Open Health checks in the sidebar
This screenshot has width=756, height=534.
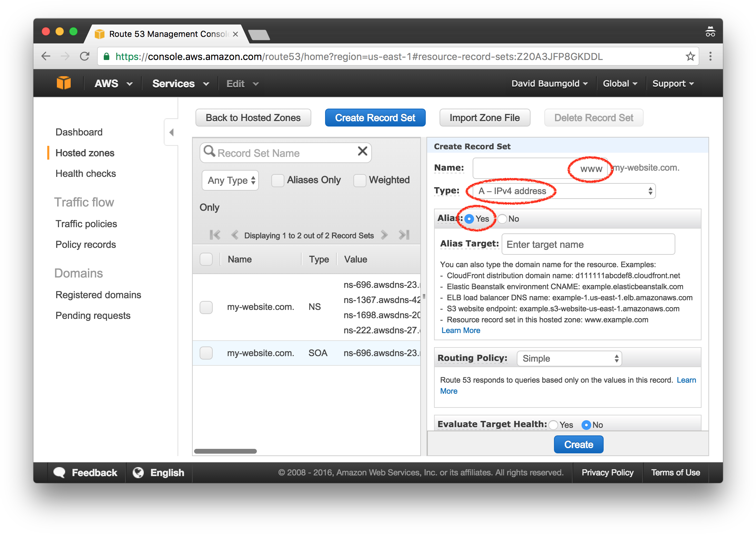tap(85, 173)
